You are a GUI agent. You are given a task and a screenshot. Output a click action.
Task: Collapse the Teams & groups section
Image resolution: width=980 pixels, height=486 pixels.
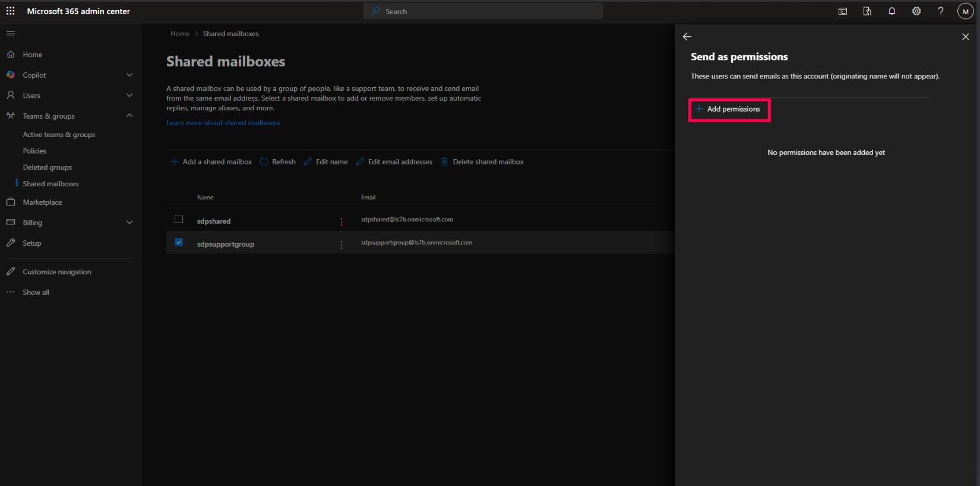tap(129, 116)
